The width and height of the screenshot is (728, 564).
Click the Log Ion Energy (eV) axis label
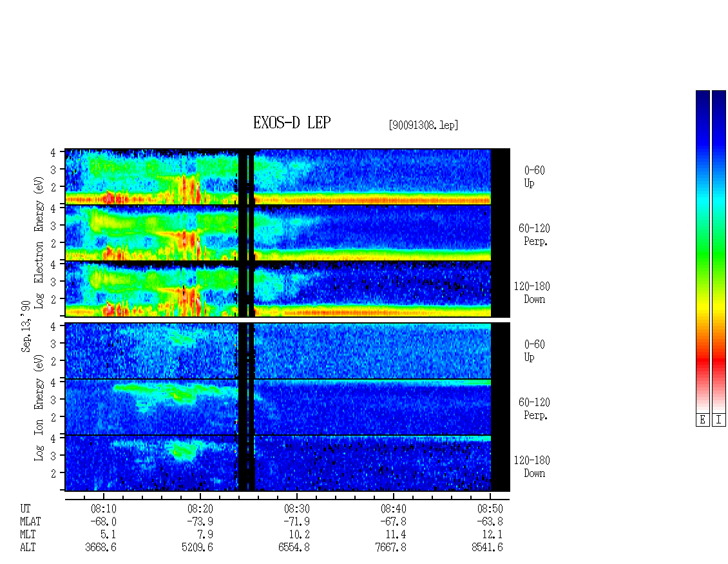tap(39, 408)
